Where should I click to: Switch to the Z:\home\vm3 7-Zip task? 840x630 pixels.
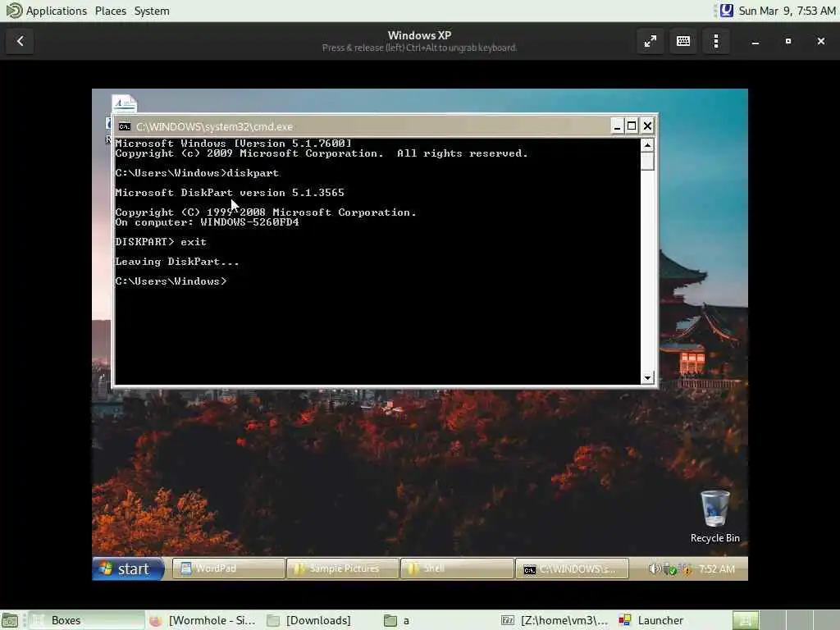coord(555,620)
